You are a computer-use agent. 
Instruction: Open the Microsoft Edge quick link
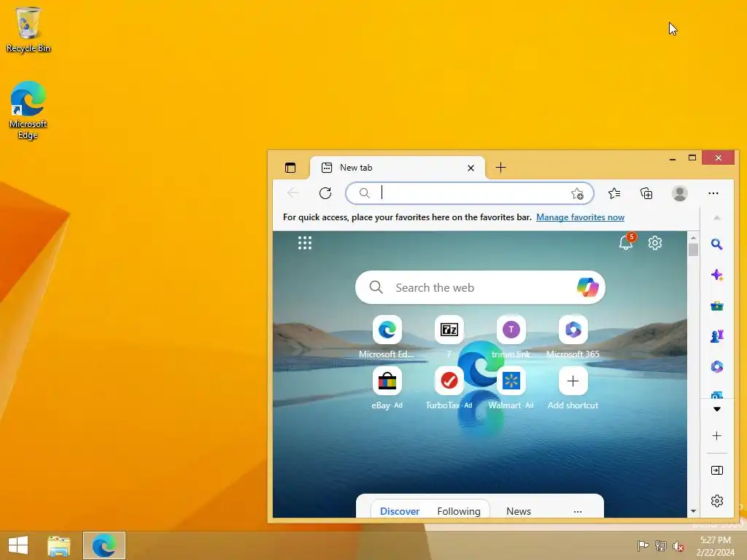tap(387, 337)
